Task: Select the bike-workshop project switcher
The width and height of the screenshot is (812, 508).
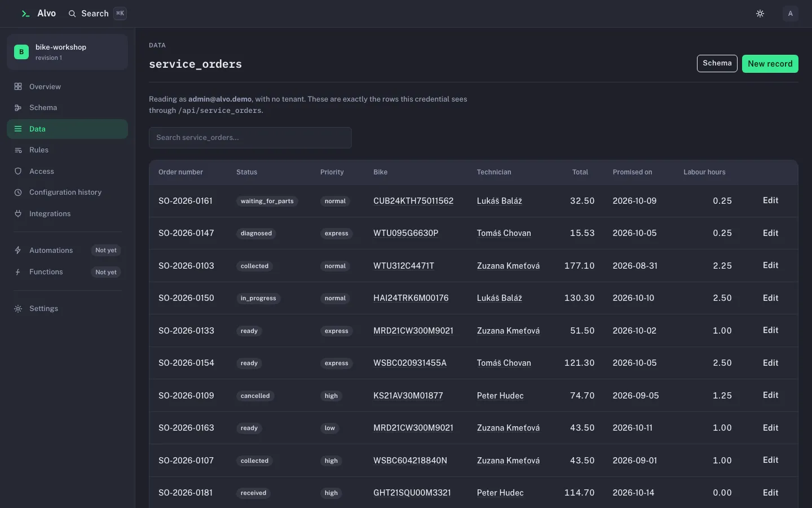Action: [x=67, y=52]
